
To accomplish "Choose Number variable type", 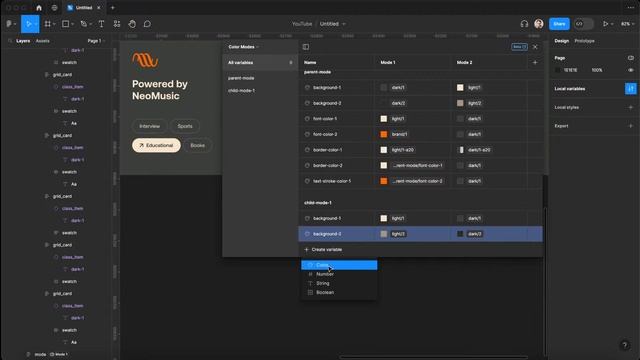I will 339,274.
